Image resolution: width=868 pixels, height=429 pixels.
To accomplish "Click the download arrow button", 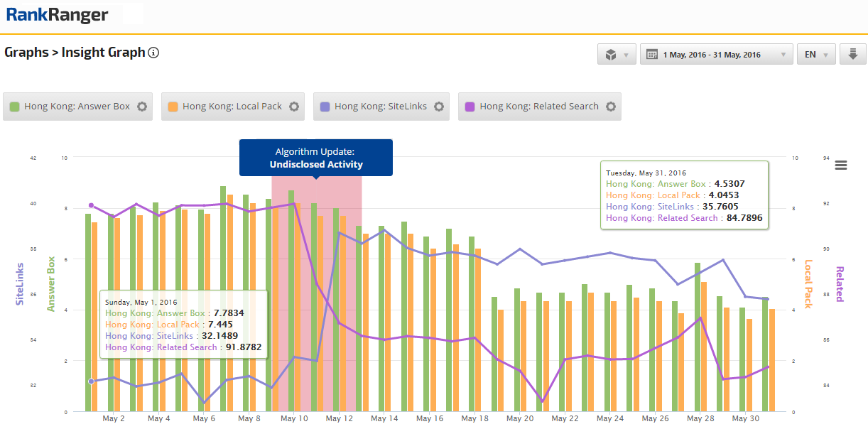I will (852, 55).
